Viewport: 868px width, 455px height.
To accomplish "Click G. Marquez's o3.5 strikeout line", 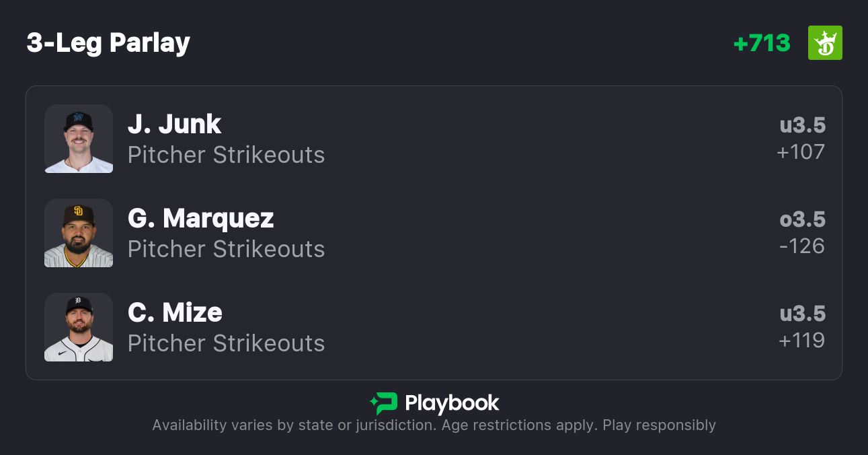I will coord(802,219).
